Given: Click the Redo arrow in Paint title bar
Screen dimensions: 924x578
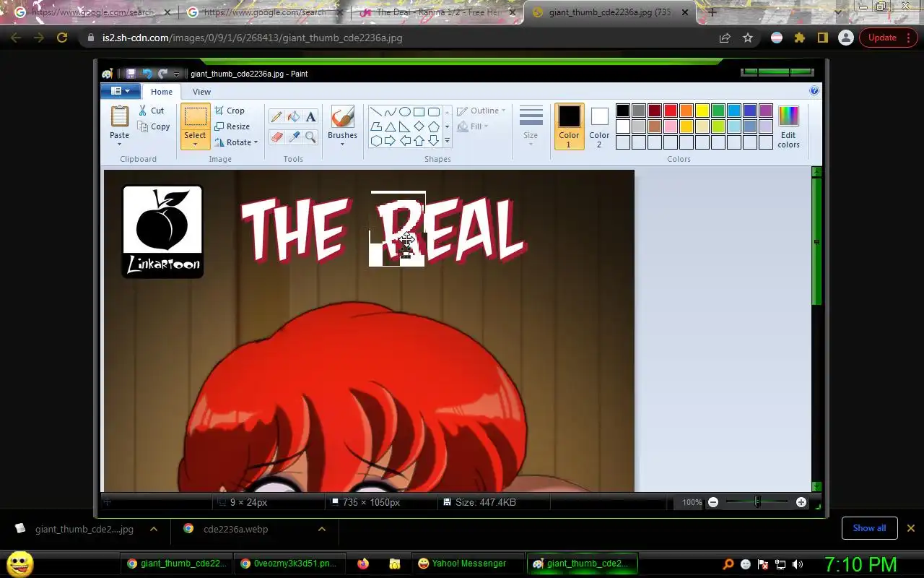Looking at the screenshot, I should (x=162, y=74).
